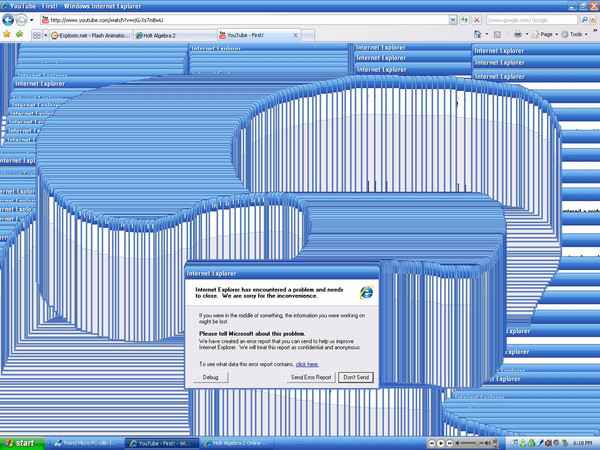Switch to Trend Micro PC-cillin taskbar item
The height and width of the screenshot is (450, 600).
click(86, 443)
